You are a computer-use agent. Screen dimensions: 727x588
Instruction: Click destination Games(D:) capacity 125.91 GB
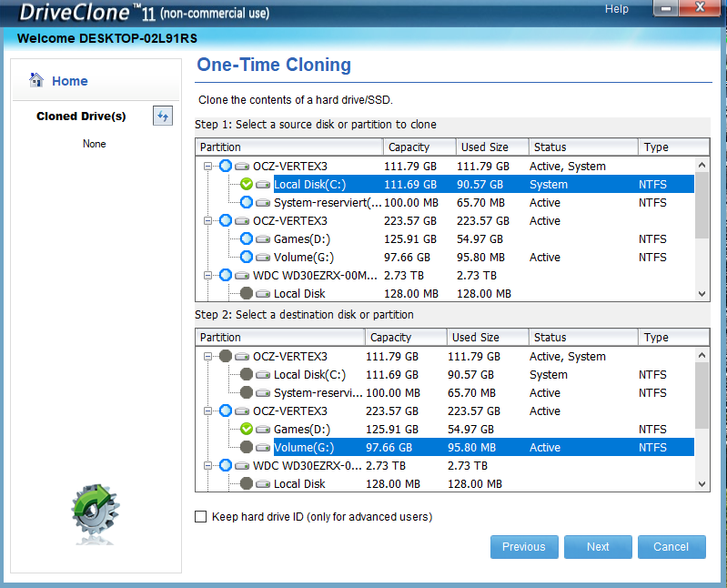coord(392,430)
